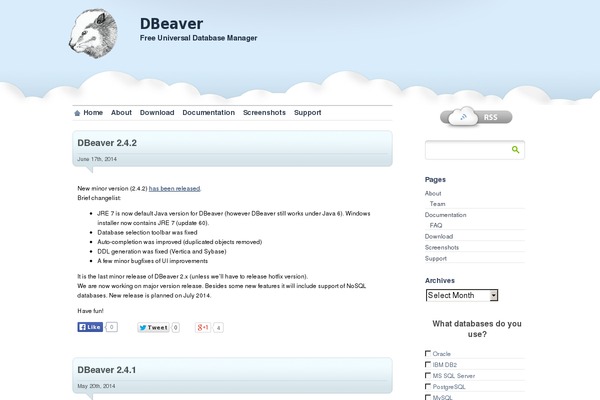Click the Facebook Like button
Image resolution: width=600 pixels, height=400 pixels.
click(x=90, y=327)
